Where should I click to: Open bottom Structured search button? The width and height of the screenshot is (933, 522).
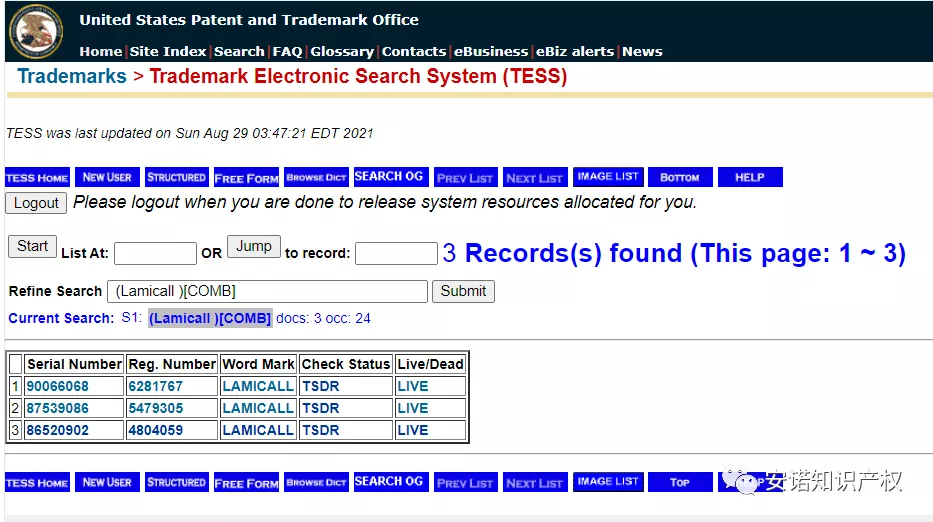coord(177,482)
